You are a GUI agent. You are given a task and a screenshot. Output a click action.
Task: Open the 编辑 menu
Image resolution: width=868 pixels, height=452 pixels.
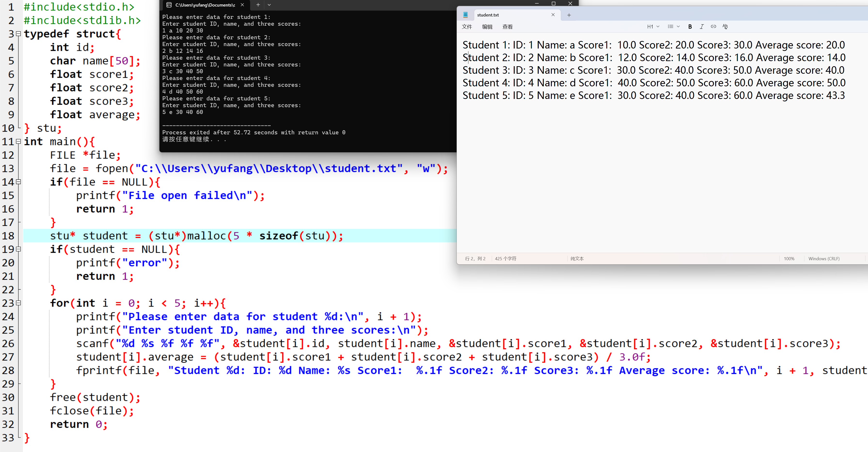(x=487, y=27)
